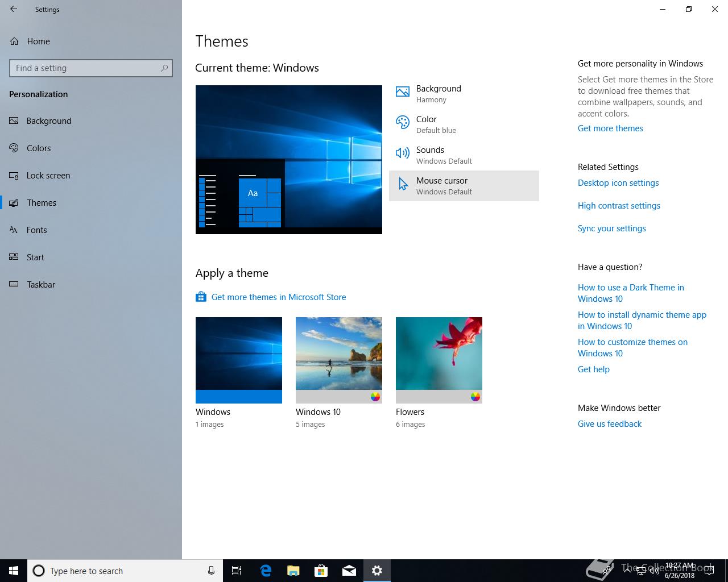The image size is (728, 582).
Task: Click the Current theme: Windows heading
Action: pos(257,68)
